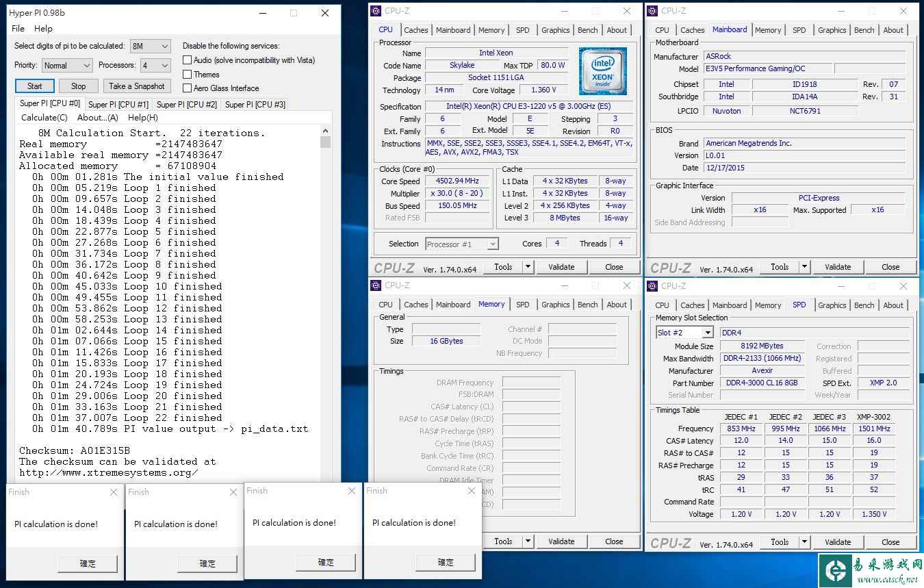
Task: Close the fourth Finish dialog via X
Action: (471, 491)
